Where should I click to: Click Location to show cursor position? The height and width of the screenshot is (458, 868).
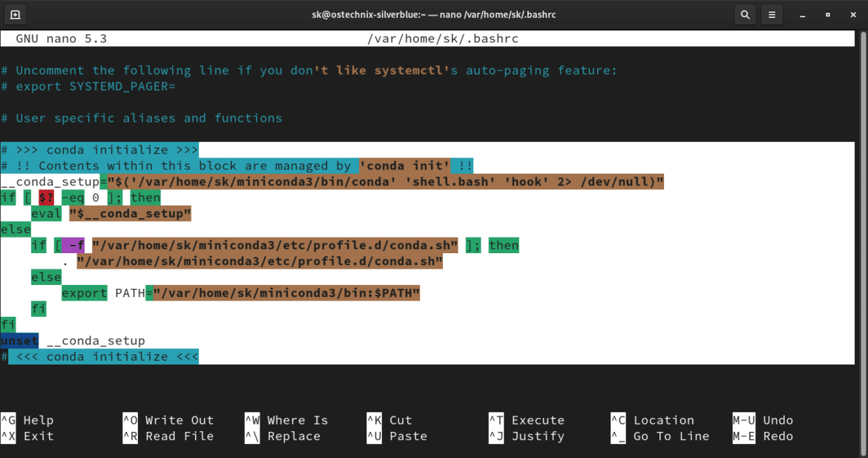[x=656, y=419]
